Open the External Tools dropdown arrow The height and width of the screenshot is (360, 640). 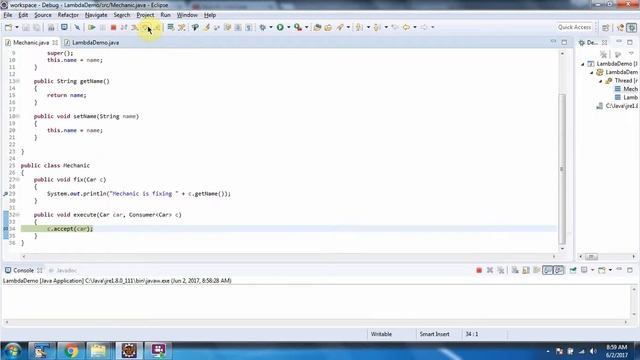click(x=307, y=27)
